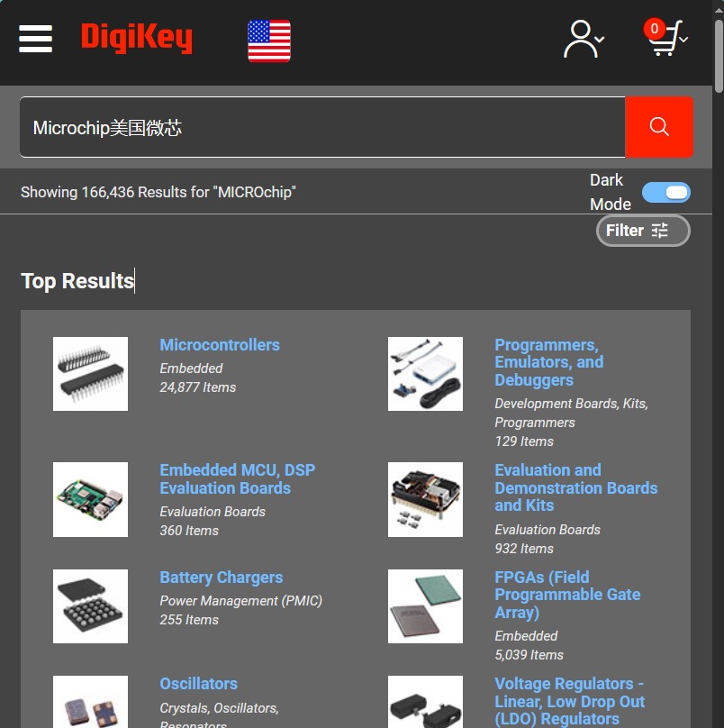Click the Top Results heading
724x728 pixels.
(77, 281)
